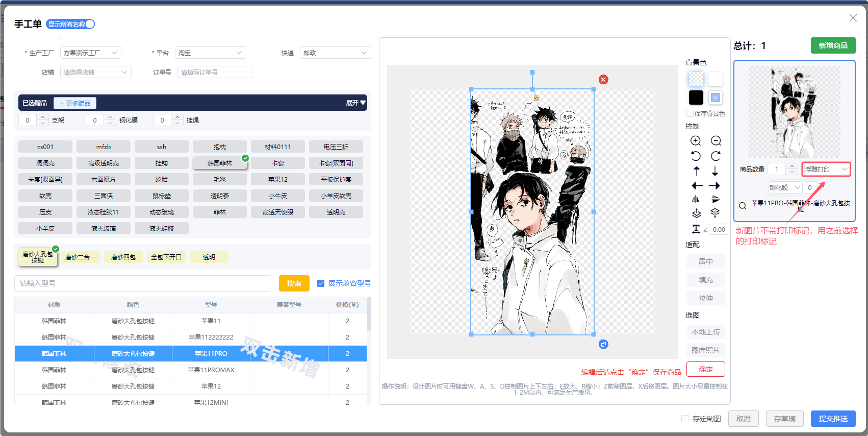Click the 本地上传 button
This screenshot has width=868, height=436.
tap(706, 332)
